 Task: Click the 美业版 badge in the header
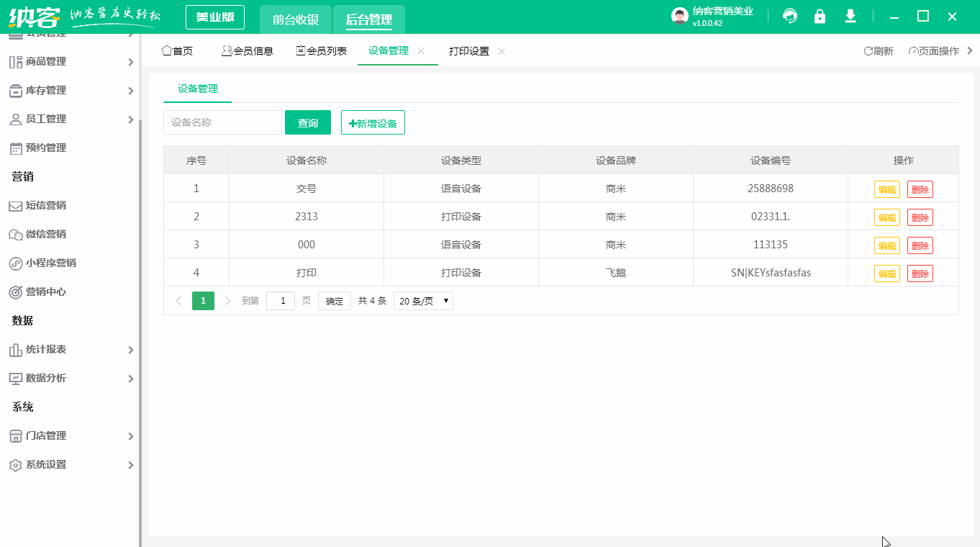pos(214,16)
